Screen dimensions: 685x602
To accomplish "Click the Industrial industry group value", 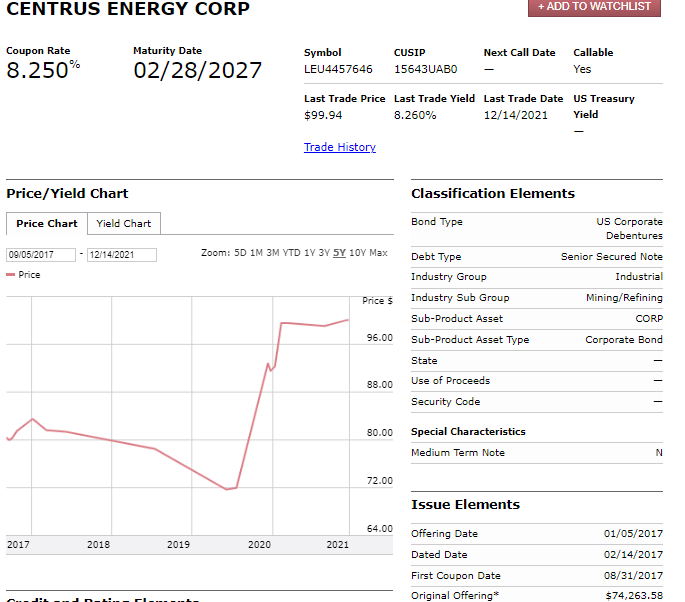I will pyautogui.click(x=639, y=277).
